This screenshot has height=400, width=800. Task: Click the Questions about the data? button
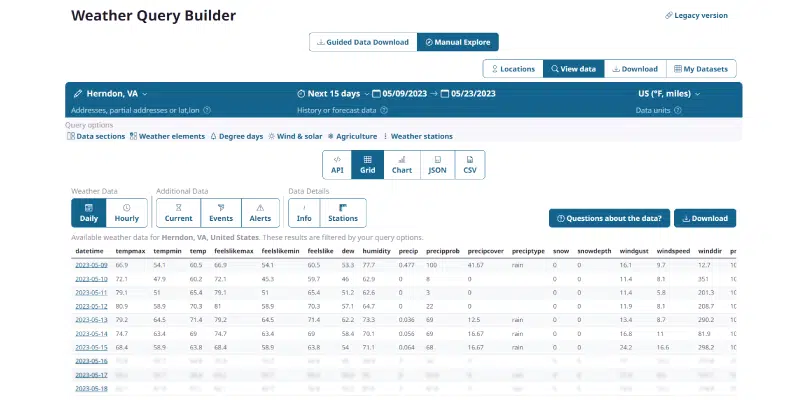[608, 217]
